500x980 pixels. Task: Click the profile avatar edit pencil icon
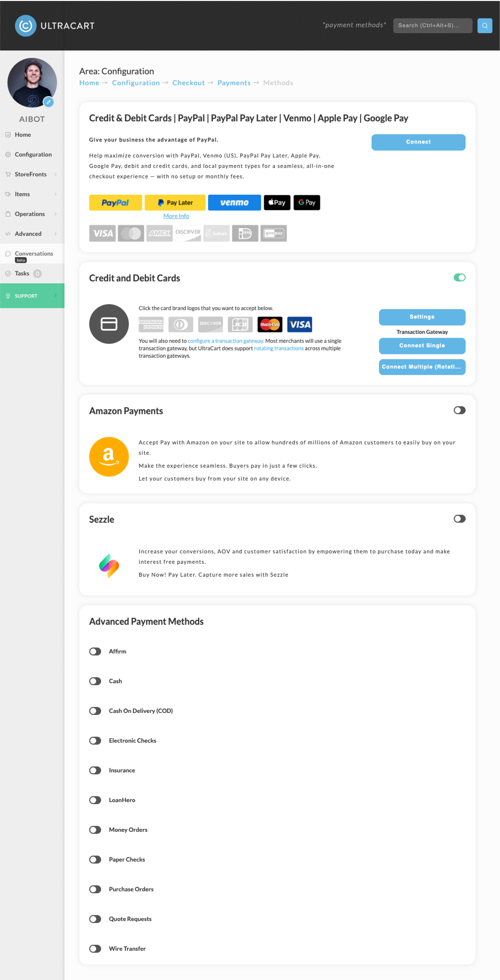[48, 102]
